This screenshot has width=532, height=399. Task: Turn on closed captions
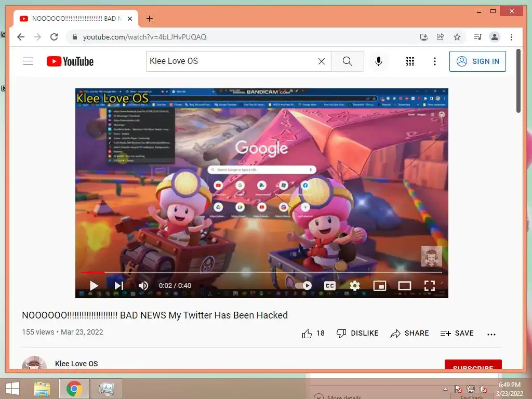[x=330, y=286]
